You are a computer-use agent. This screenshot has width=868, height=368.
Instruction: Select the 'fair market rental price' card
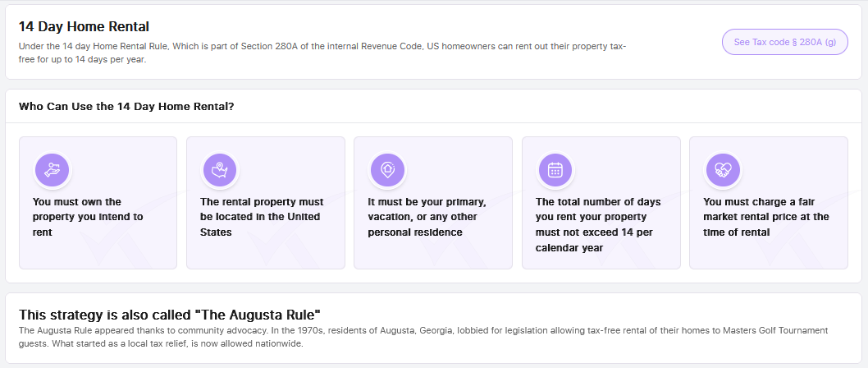tap(769, 203)
